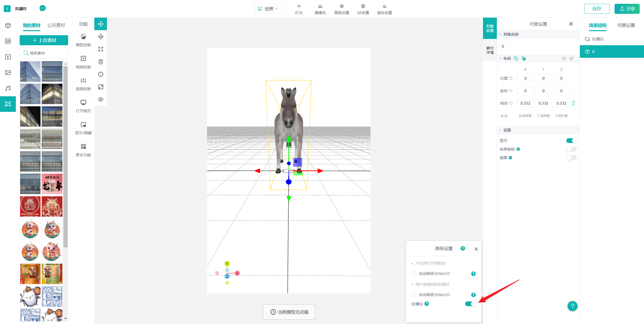This screenshot has height=324, width=644.
Task: Switch to 场景设置 tab
Action: [x=626, y=25]
